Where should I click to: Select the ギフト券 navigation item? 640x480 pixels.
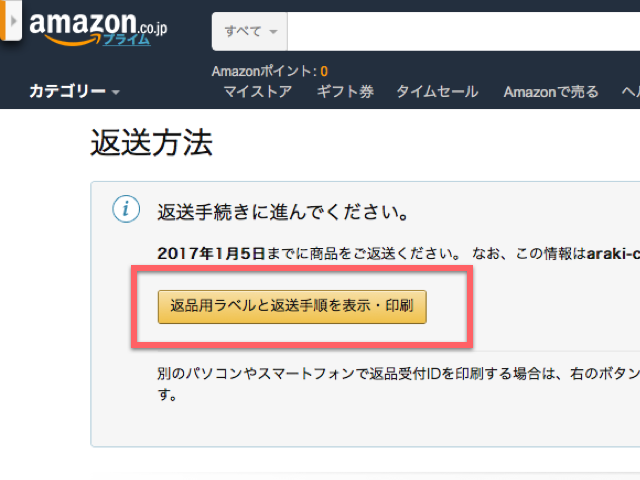click(x=344, y=92)
